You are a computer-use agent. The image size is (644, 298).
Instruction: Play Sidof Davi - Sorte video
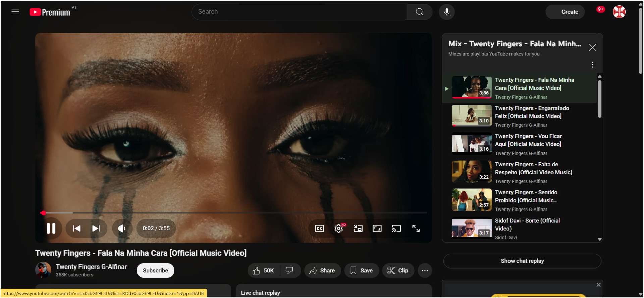pos(519,229)
